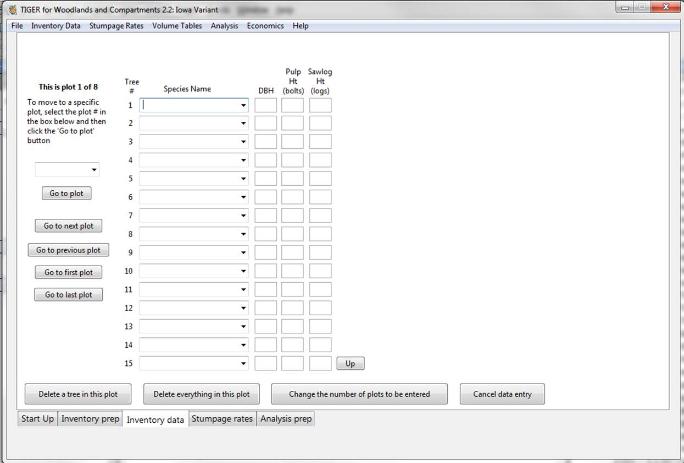Viewport: 684px width, 463px height.
Task: Open the Economics menu
Action: point(265,25)
